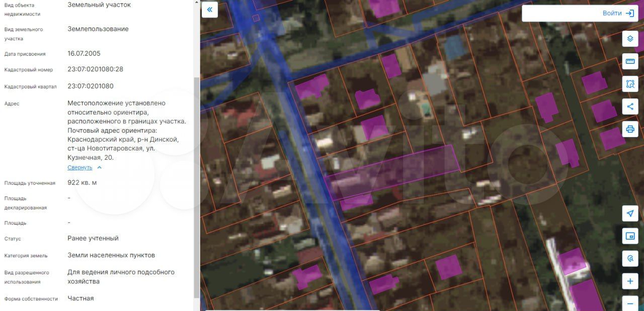This screenshot has height=311, width=644.
Task: Click cadastral number 23:07:0201080:28
Action: click(95, 69)
